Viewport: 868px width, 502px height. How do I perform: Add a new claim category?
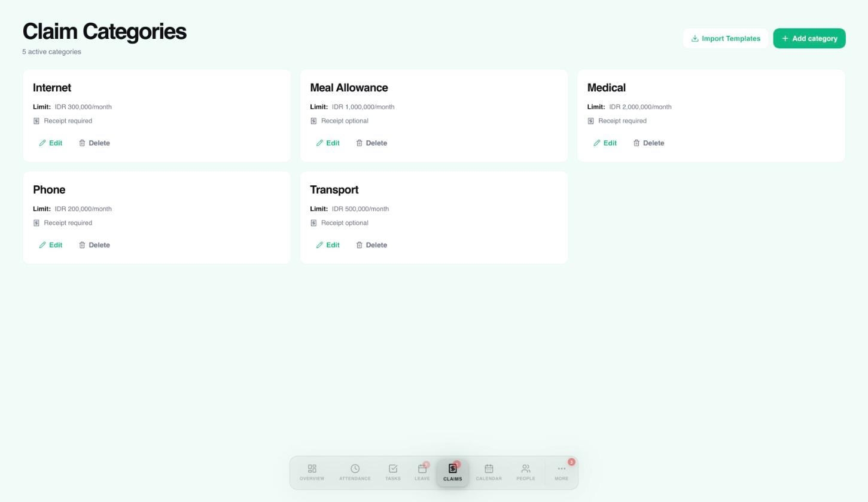click(x=809, y=38)
